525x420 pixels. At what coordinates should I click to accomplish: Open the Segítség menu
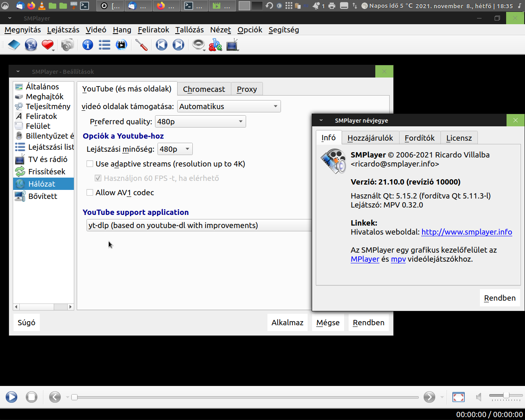[x=283, y=30]
